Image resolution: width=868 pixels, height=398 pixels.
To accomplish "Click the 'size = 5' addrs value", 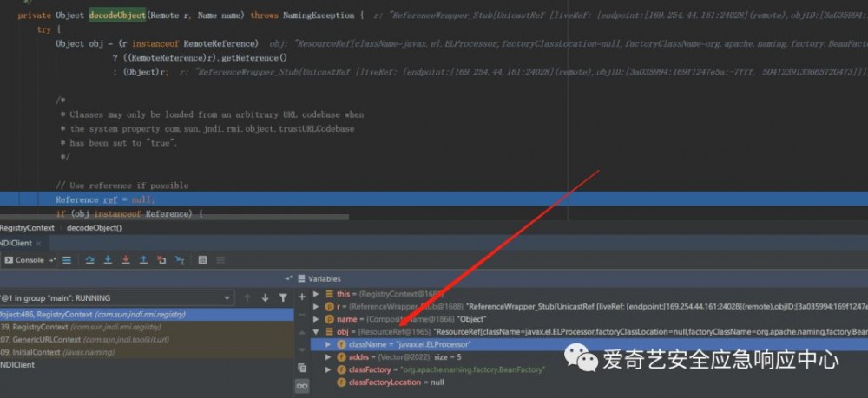I will point(447,357).
